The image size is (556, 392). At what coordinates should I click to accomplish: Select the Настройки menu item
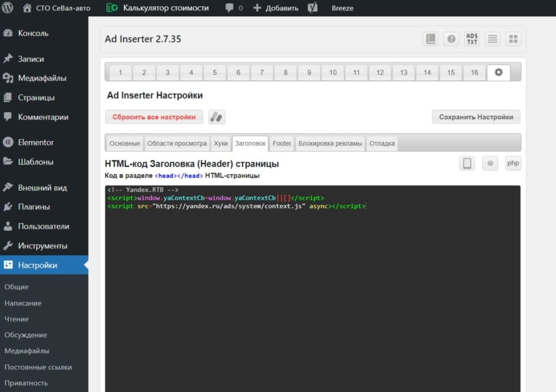coord(44,265)
